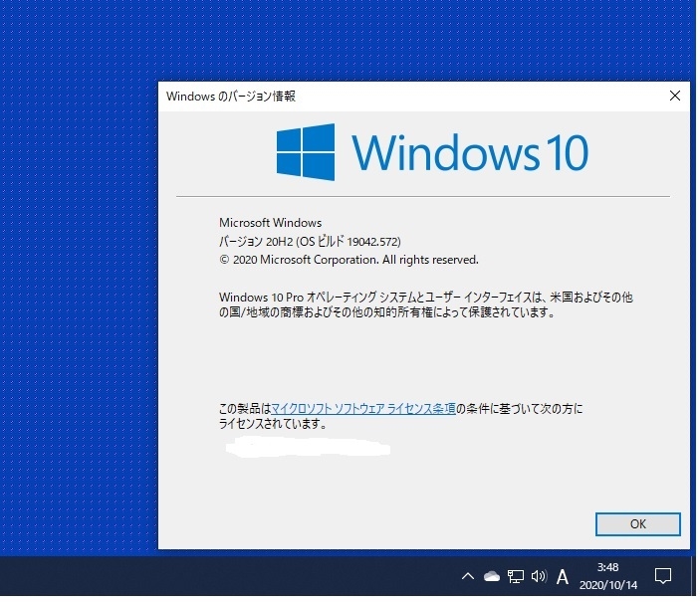
Task: Toggle the IME input mode A indicator
Action: tap(563, 576)
